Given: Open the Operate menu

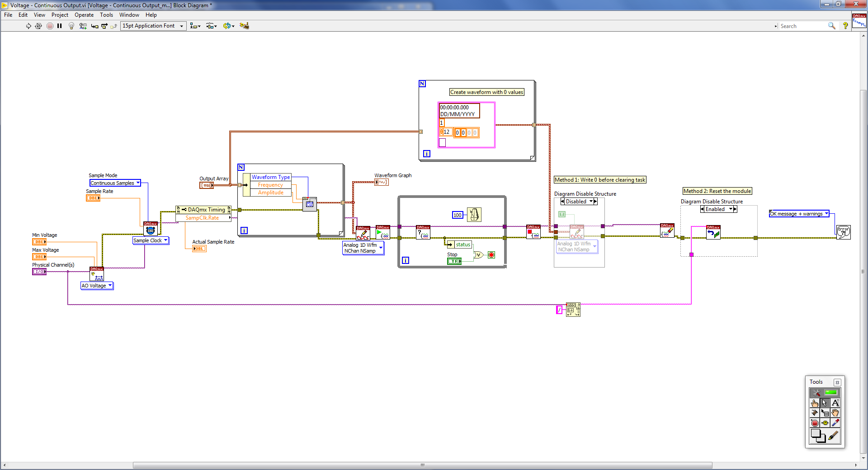Looking at the screenshot, I should [84, 15].
